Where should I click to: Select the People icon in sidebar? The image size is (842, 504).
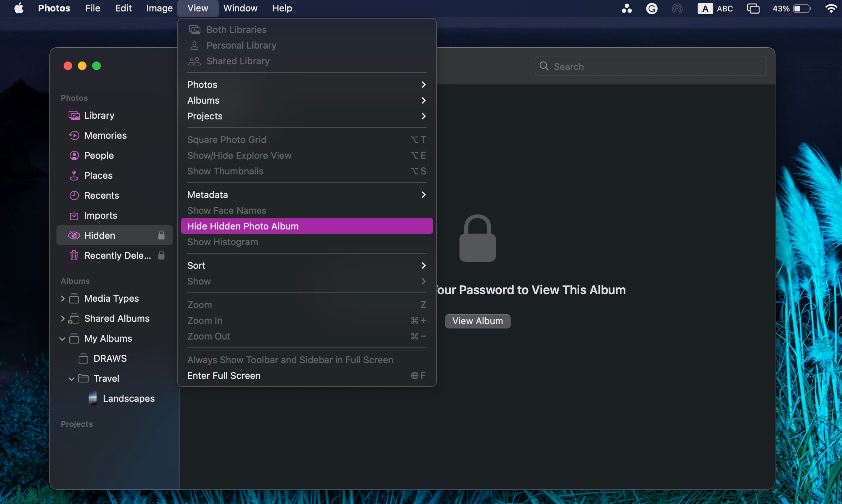(x=74, y=155)
